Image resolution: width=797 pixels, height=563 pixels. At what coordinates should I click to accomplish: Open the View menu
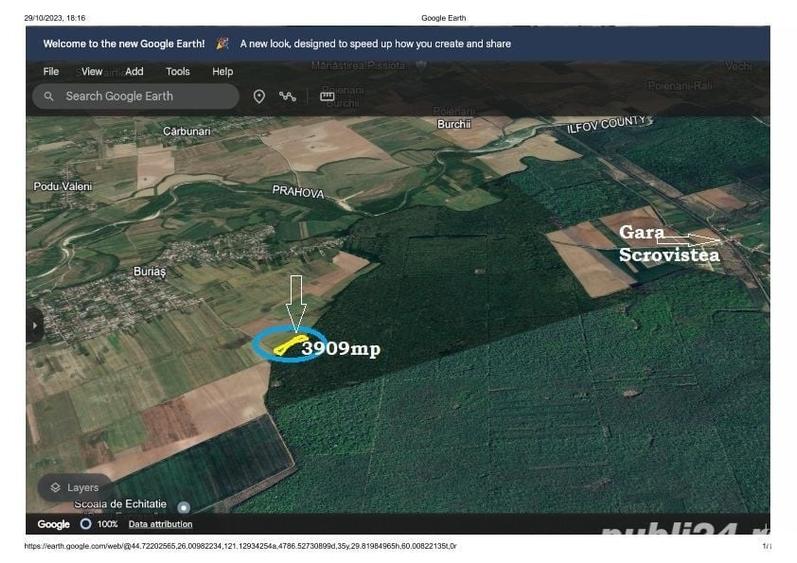[x=92, y=72]
